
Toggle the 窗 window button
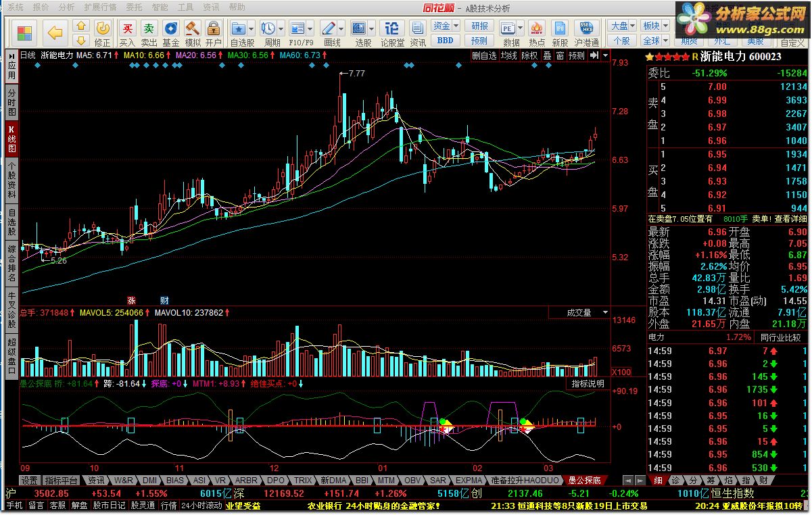coord(560,55)
